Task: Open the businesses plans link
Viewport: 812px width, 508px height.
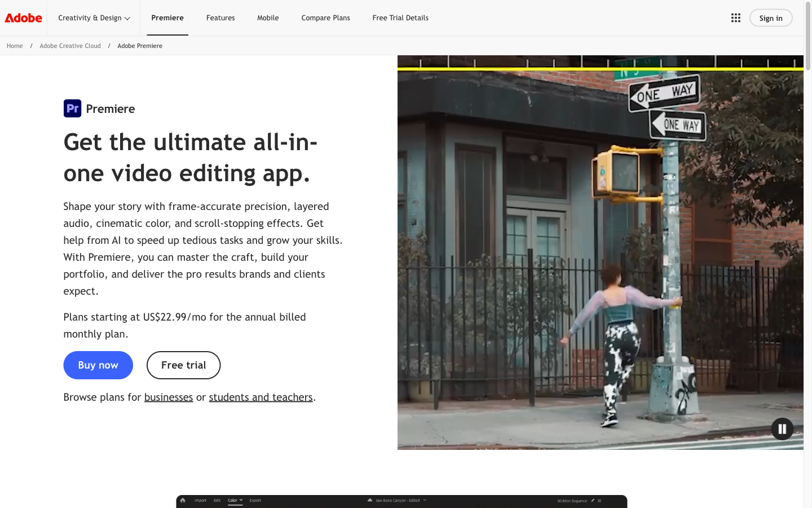Action: pyautogui.click(x=169, y=397)
